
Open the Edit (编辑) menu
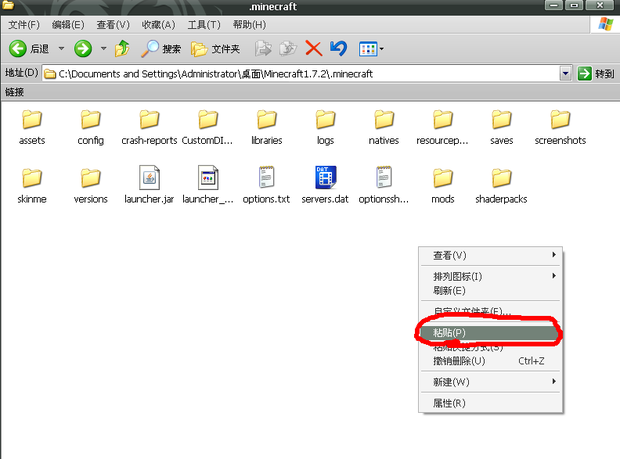68,25
